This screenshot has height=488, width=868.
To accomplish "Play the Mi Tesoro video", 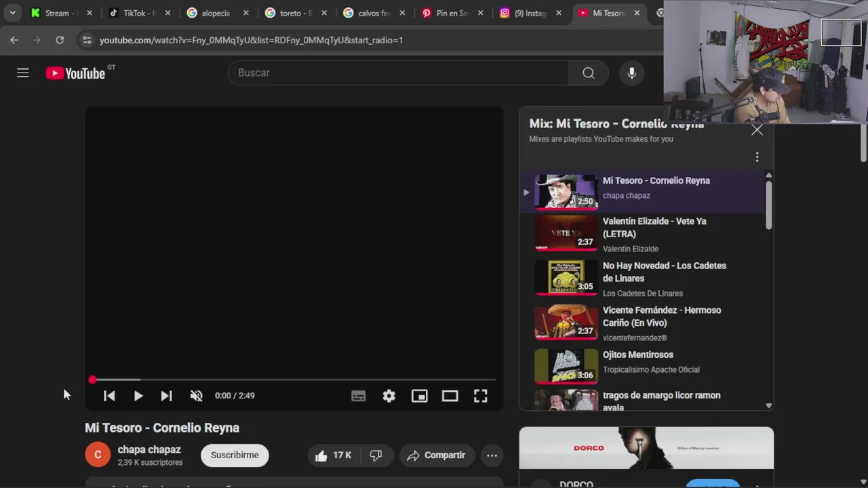I will point(138,396).
